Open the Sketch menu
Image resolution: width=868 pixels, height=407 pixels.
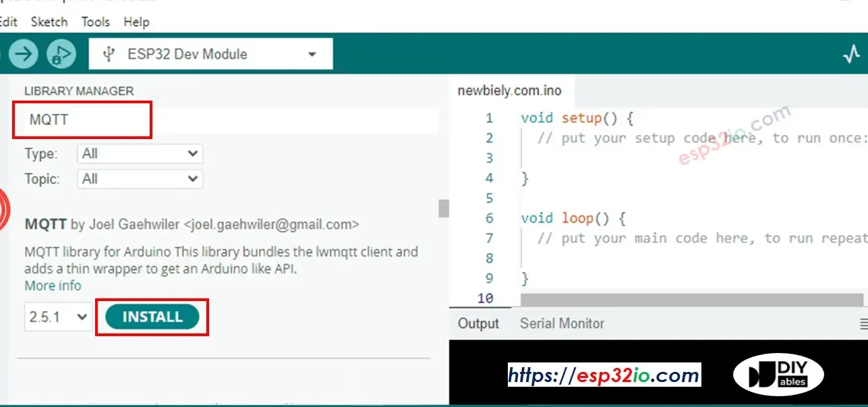pos(49,22)
